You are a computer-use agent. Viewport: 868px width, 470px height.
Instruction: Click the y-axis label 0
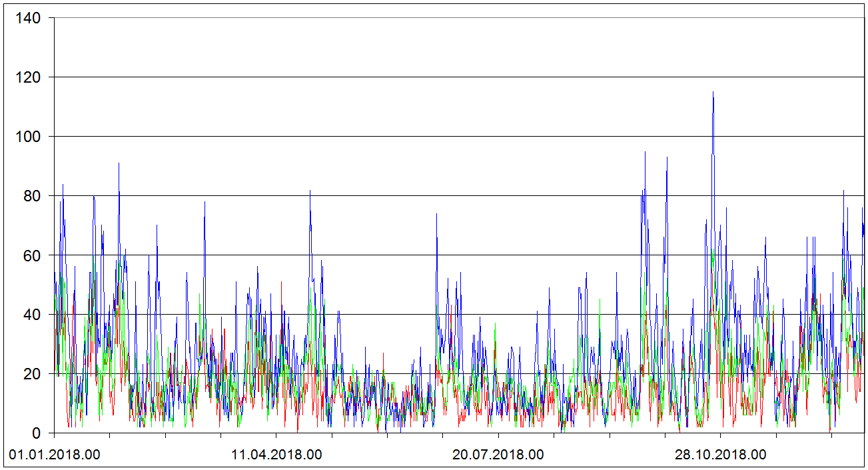[35, 433]
